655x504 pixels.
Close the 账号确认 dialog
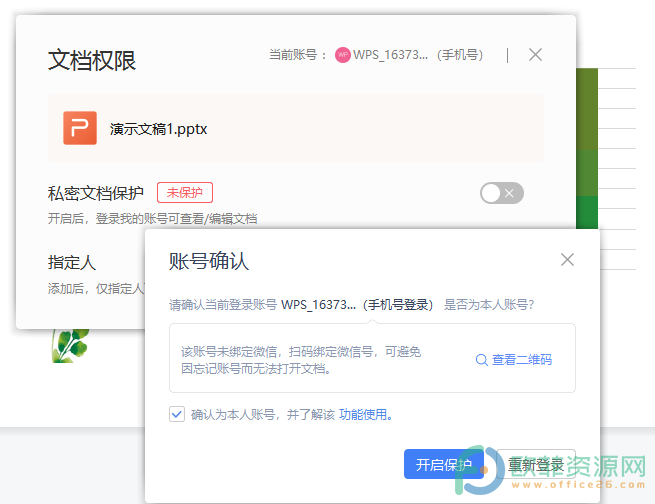point(567,259)
